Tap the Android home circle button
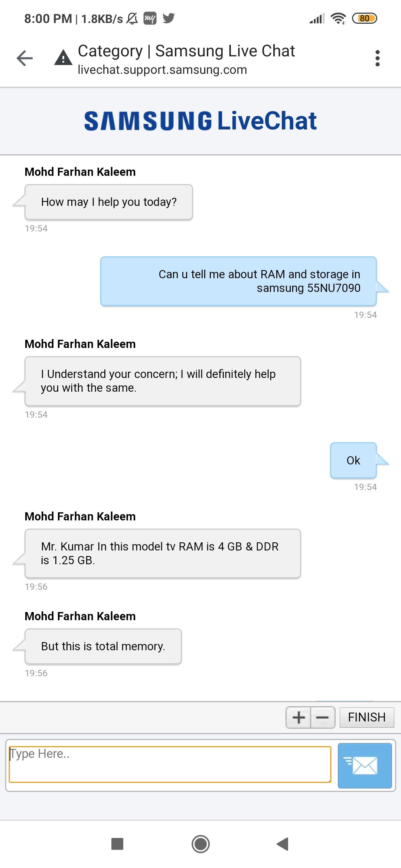The height and width of the screenshot is (868, 401). 200,844
